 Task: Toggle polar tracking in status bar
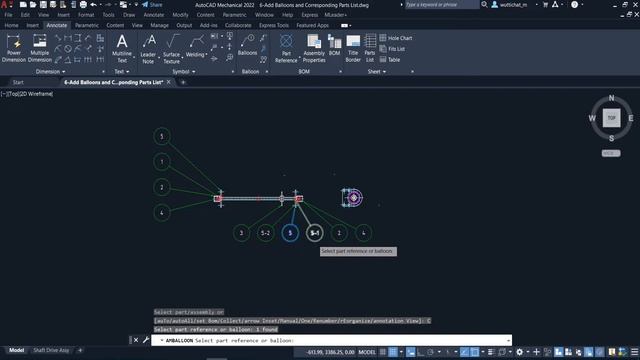430,352
